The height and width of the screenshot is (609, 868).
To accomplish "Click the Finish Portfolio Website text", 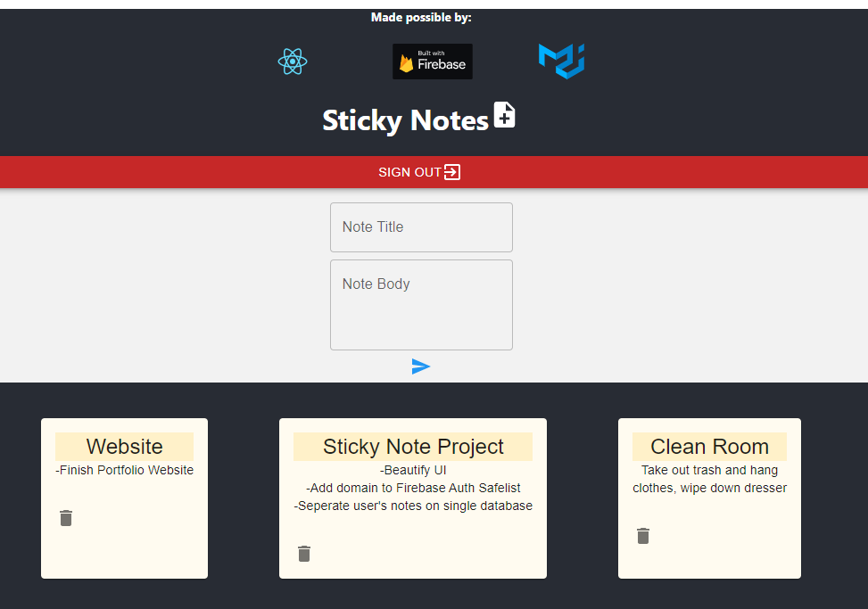I will 125,470.
